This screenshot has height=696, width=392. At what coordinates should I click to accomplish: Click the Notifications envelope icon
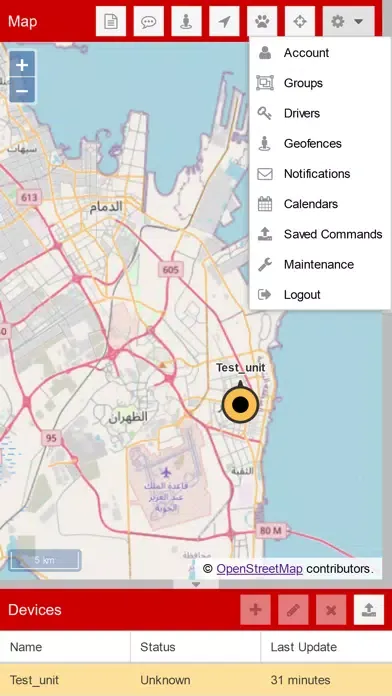265,174
